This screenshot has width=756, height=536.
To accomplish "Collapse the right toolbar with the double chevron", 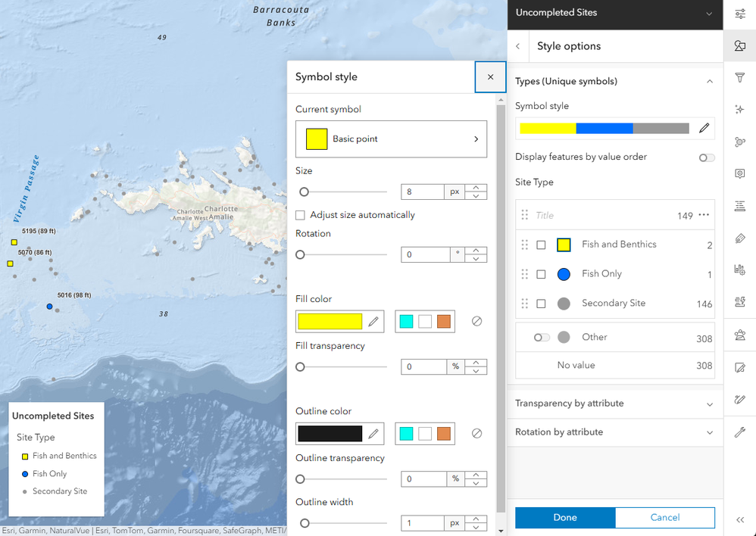I will (x=739, y=519).
